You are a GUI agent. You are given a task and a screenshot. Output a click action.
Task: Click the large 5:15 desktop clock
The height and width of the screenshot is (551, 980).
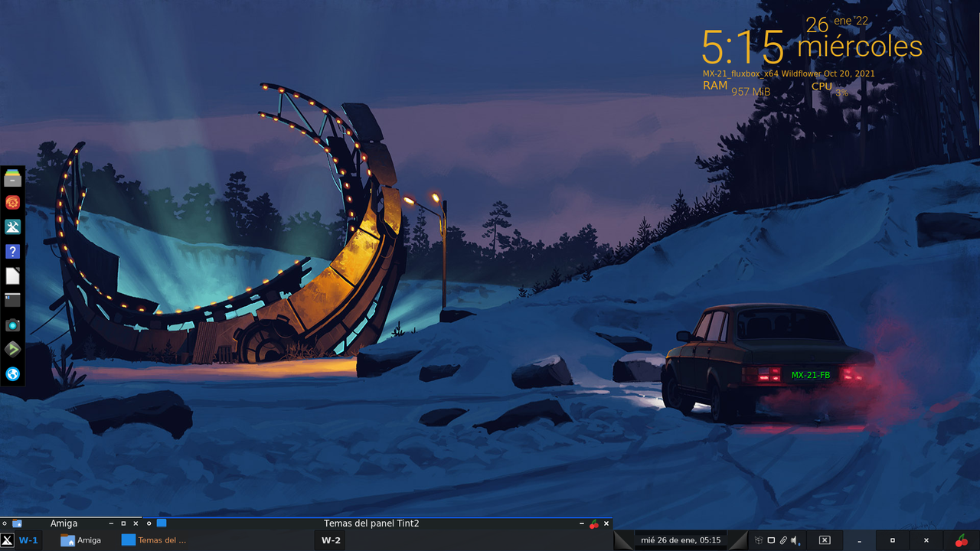[x=743, y=47]
